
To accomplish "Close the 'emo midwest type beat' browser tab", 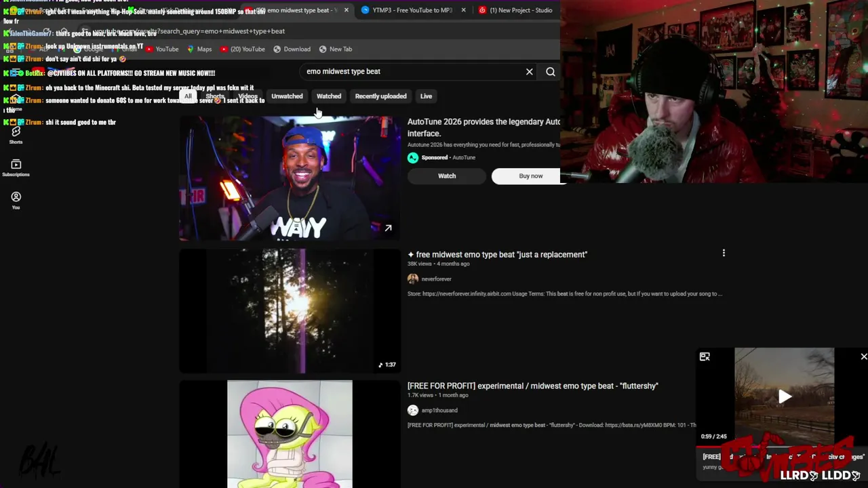I will (x=346, y=10).
